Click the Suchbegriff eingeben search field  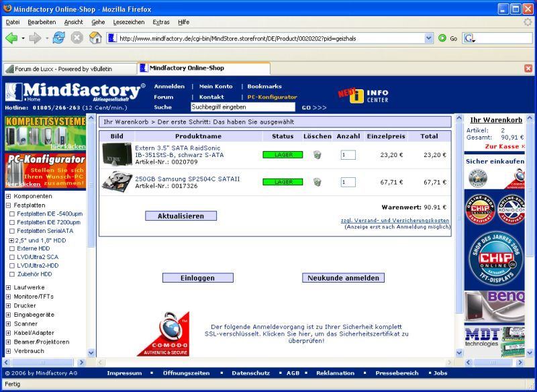click(x=243, y=107)
